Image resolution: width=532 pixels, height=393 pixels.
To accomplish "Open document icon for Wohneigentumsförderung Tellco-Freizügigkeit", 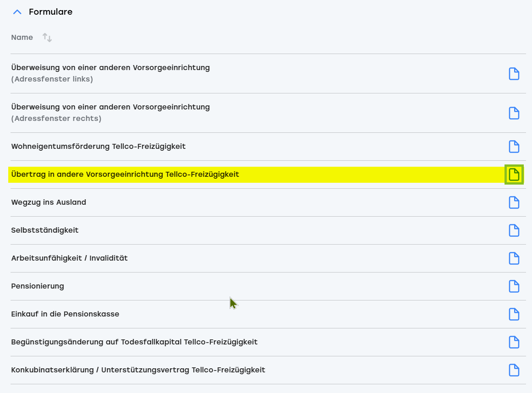I will pyautogui.click(x=514, y=147).
